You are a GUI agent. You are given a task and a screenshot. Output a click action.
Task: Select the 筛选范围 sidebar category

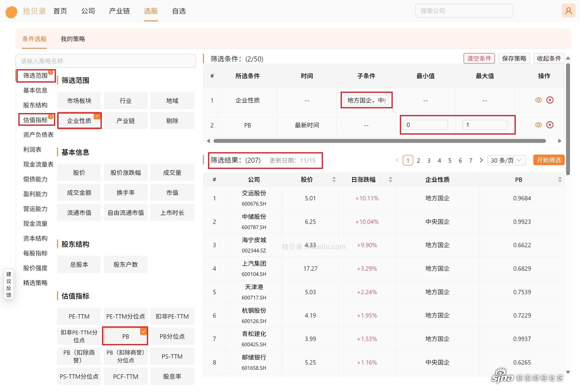tap(35, 75)
